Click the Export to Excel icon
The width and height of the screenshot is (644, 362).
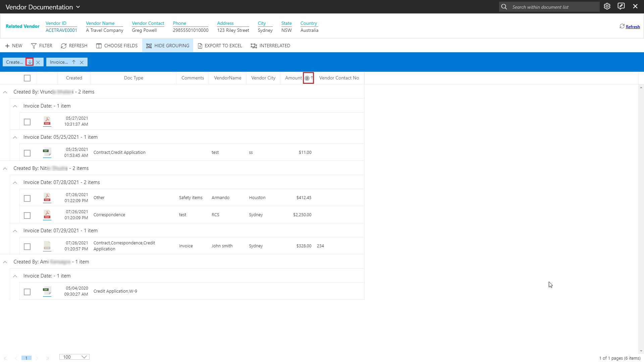click(x=200, y=46)
